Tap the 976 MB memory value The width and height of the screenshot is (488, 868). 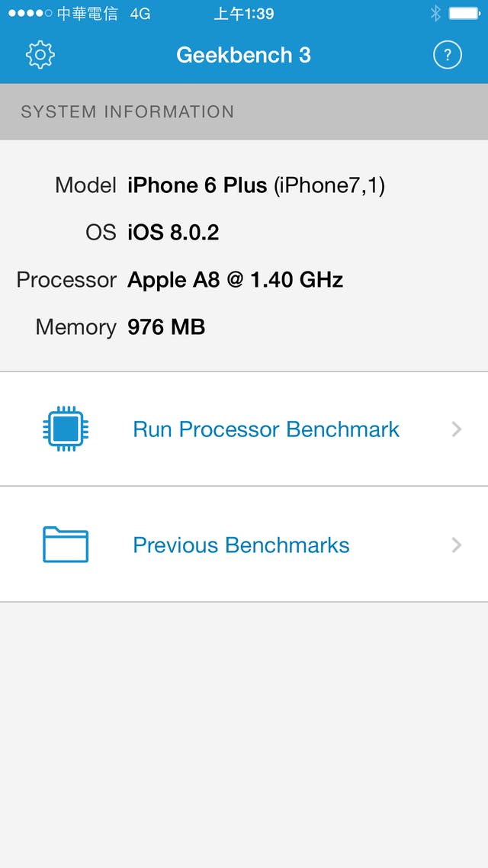coord(166,327)
